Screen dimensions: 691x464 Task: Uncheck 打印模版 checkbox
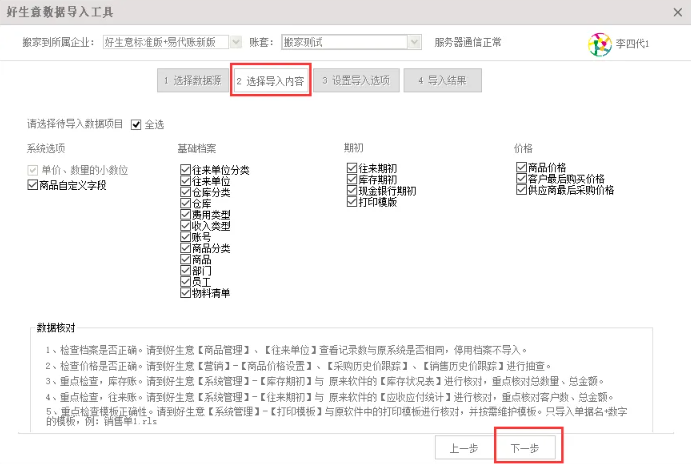point(352,202)
